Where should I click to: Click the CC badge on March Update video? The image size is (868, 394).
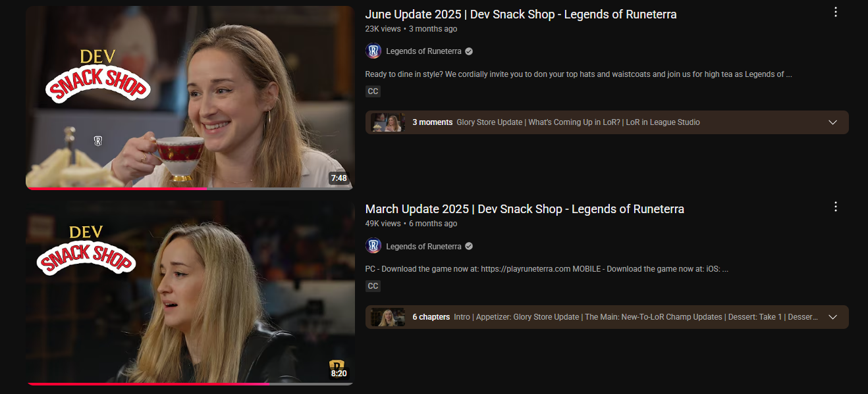[x=373, y=286]
